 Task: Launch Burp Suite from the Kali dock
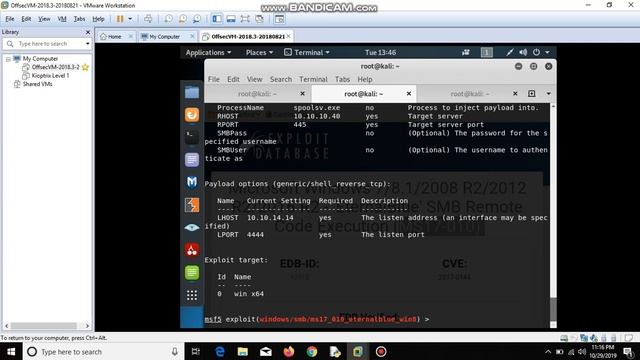point(192,204)
